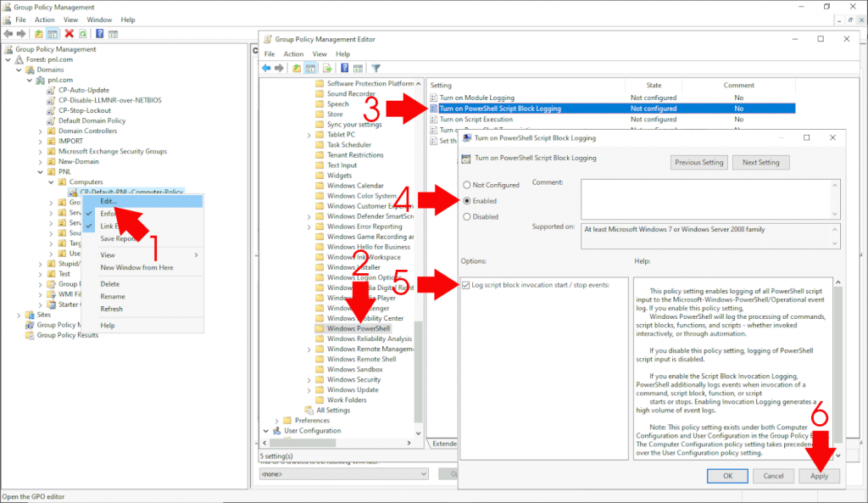Click the Filter icon in the Policy Editor toolbar
This screenshot has height=503, width=868.
tap(376, 68)
